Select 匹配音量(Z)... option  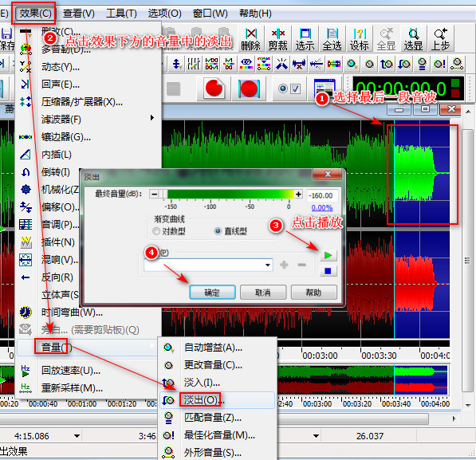(218, 418)
